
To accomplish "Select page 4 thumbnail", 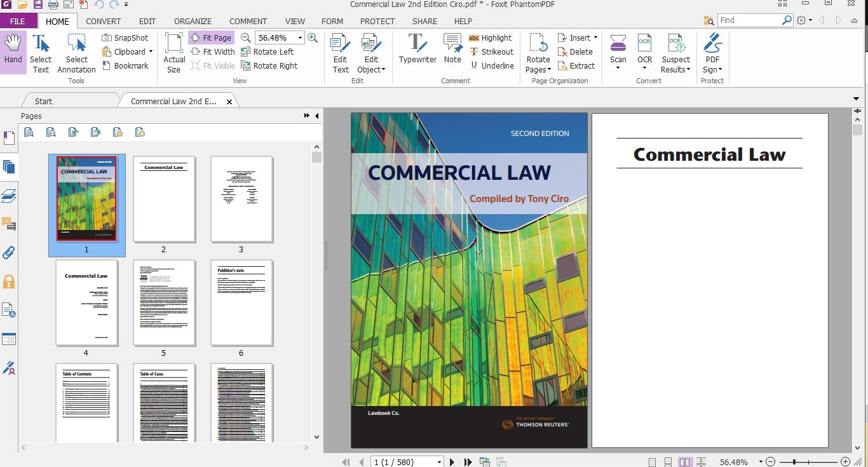I will coord(86,303).
